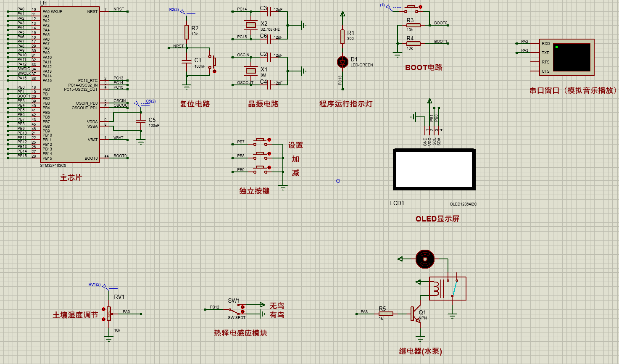Select capacitor C4 12pF
619x364 pixels.
point(269,85)
